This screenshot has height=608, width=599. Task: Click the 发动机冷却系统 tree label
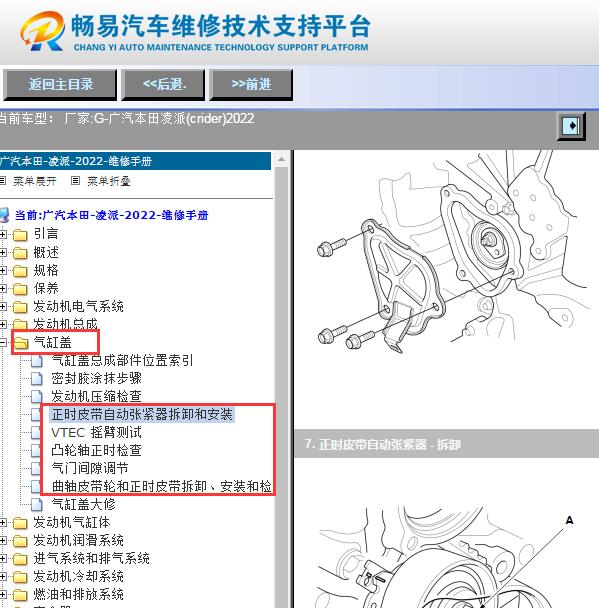coord(78,577)
